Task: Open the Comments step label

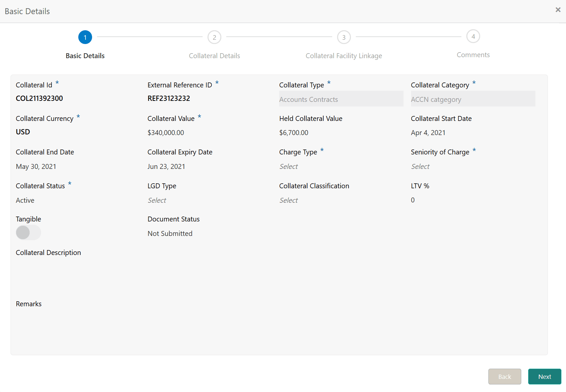Action: click(x=473, y=55)
